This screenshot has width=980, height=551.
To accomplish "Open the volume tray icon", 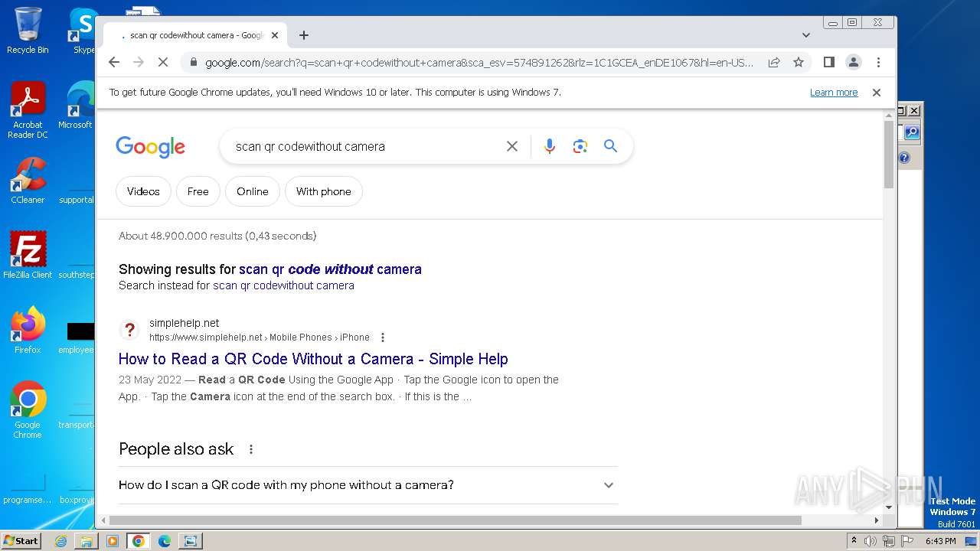I will (x=871, y=541).
